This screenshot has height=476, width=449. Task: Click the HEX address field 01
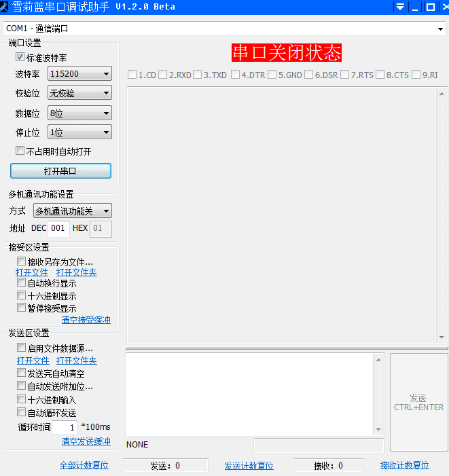pyautogui.click(x=101, y=228)
